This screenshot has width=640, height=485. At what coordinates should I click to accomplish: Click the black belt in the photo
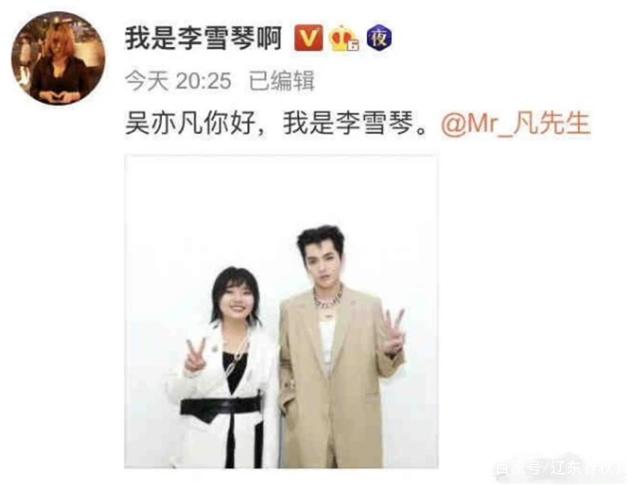(x=220, y=408)
